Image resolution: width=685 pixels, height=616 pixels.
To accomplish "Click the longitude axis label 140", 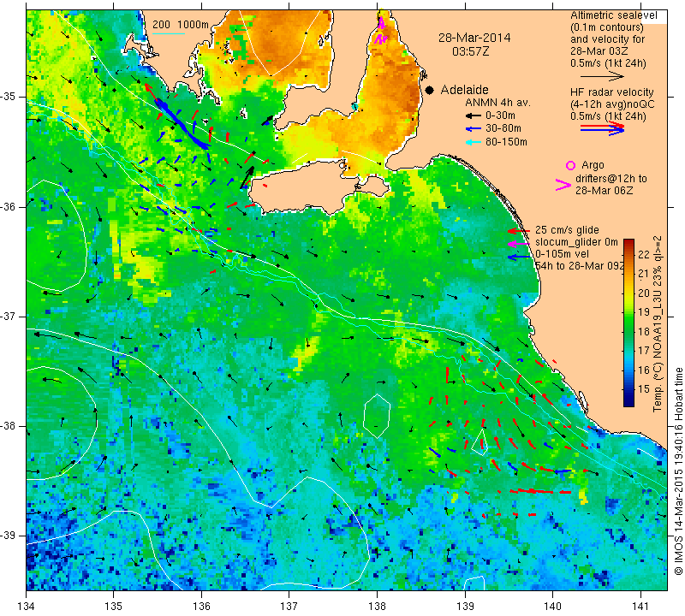I will (x=552, y=606).
